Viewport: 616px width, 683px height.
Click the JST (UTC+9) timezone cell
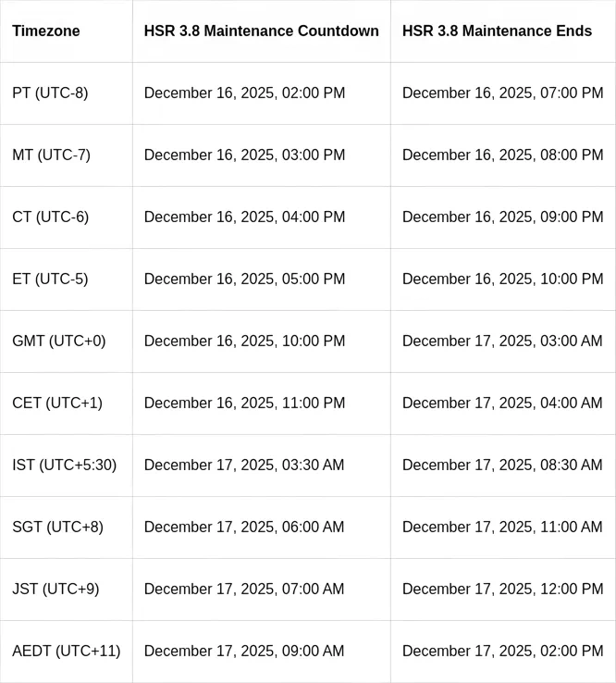pyautogui.click(x=55, y=590)
